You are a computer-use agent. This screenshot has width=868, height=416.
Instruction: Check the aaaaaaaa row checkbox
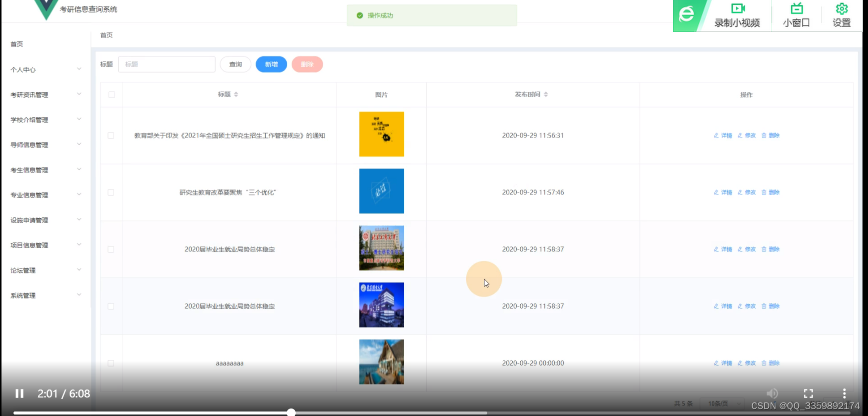coord(111,363)
